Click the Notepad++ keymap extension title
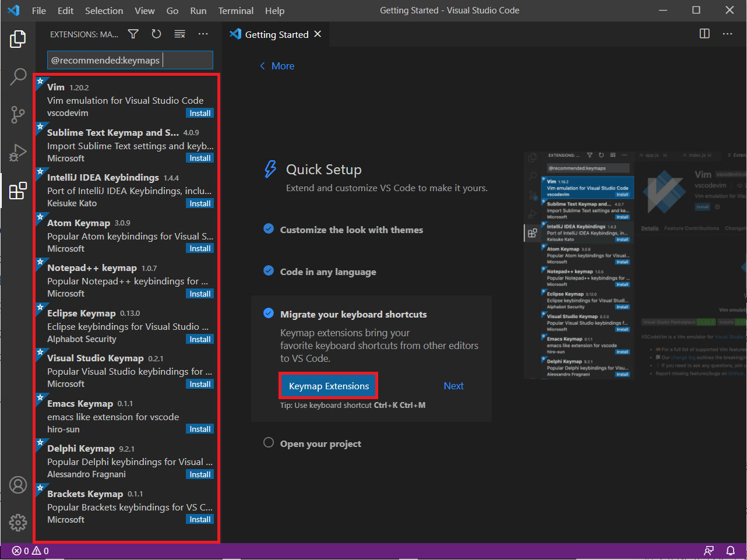Screen dimensions: 747x560 [92, 267]
